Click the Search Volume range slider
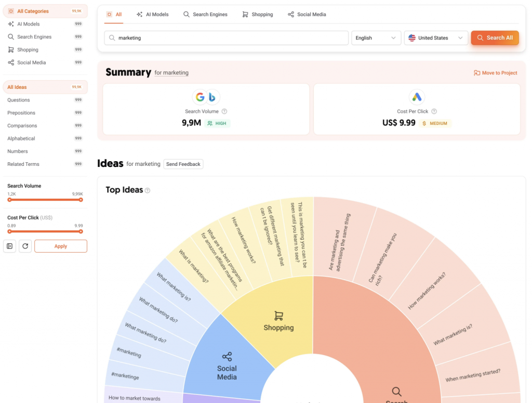532x403 pixels. 45,200
